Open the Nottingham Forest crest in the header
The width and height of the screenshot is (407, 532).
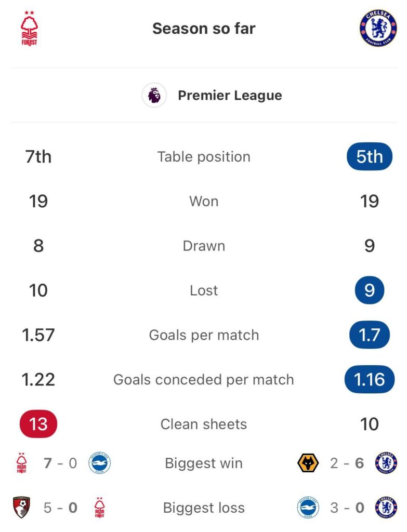[29, 29]
